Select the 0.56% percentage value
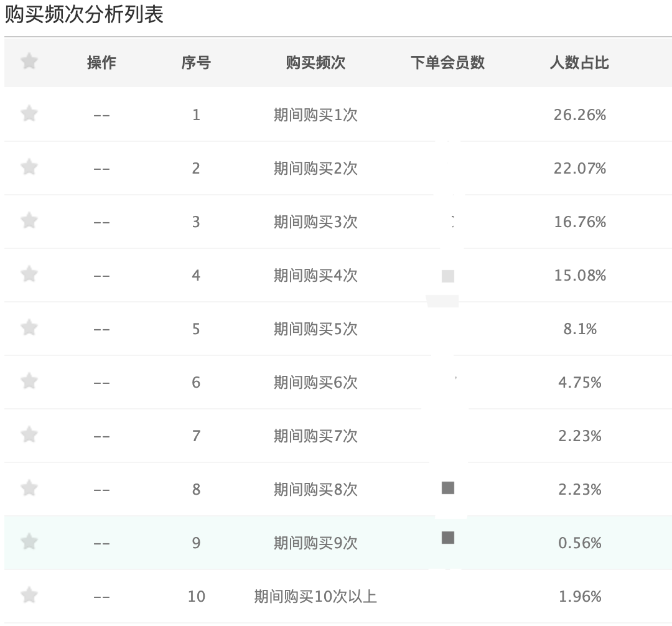672x626 pixels. pos(580,543)
